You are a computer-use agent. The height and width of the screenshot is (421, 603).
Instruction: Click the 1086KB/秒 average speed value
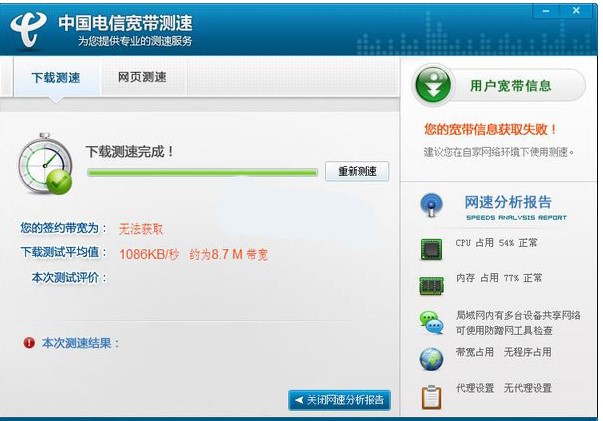[149, 254]
